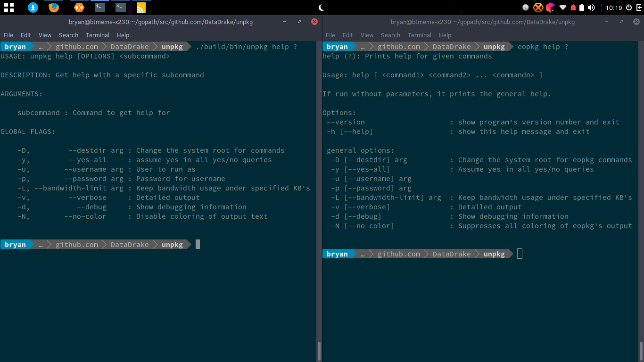Click the gray sphere tray icon
Viewport: 644px width, 362px height.
tap(526, 8)
